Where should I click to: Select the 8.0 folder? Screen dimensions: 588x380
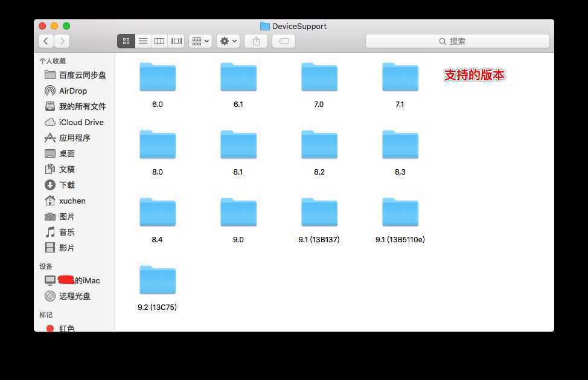pyautogui.click(x=158, y=145)
